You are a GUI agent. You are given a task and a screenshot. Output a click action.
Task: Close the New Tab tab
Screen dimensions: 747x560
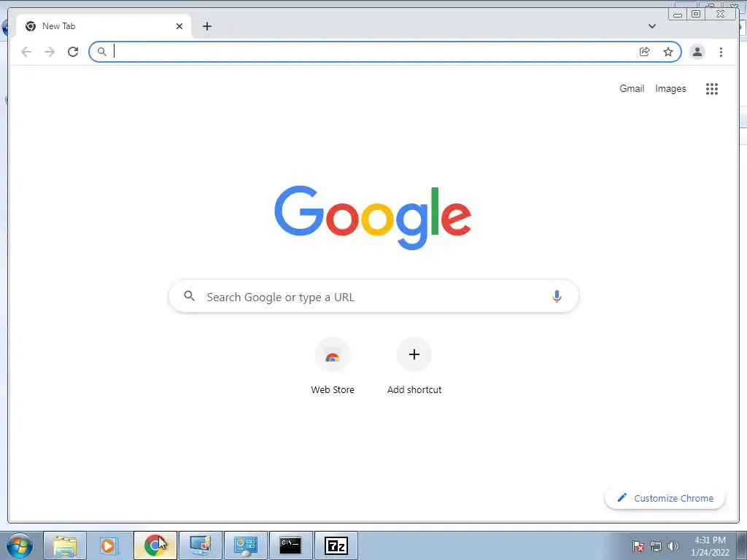(179, 26)
